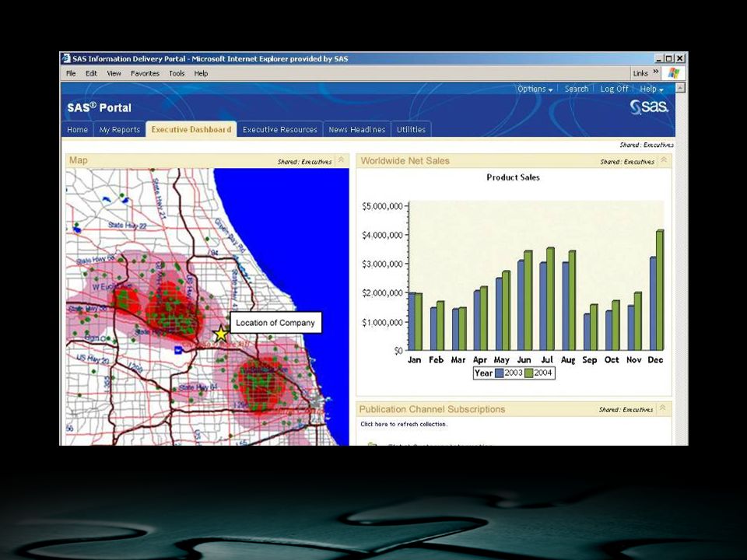Click the 2003 blue legend swatch
747x560 pixels.
click(x=500, y=373)
